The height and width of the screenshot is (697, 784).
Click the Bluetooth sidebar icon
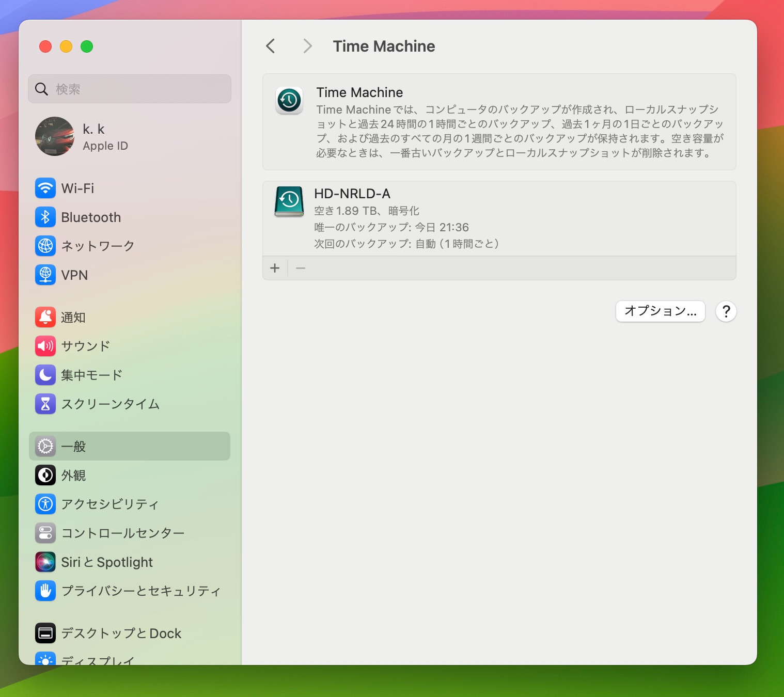click(x=45, y=217)
